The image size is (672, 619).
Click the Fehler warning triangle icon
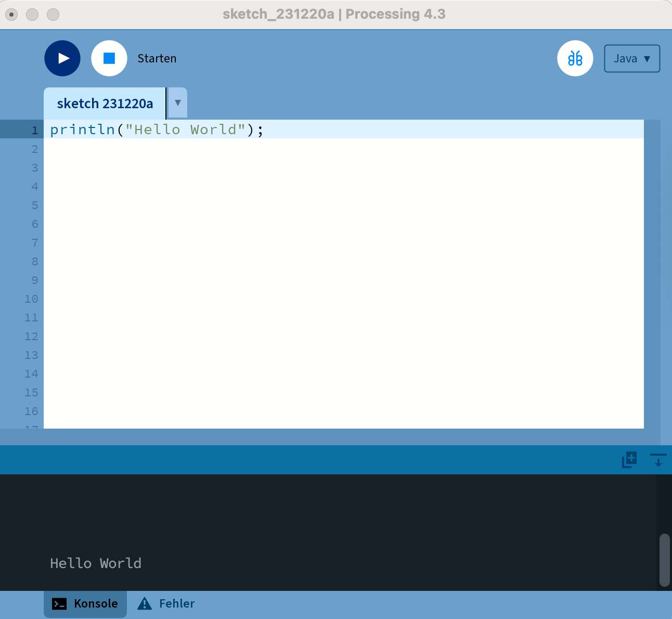coord(145,603)
